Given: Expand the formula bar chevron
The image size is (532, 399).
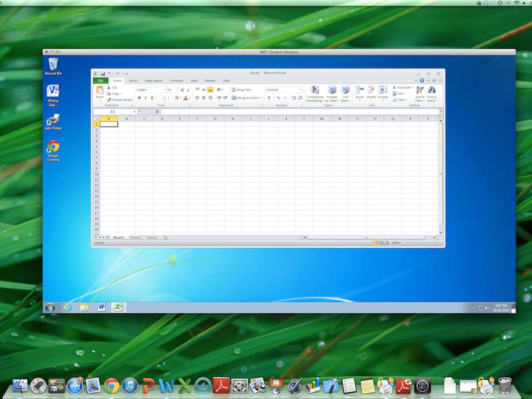Looking at the screenshot, I should pyautogui.click(x=441, y=112).
